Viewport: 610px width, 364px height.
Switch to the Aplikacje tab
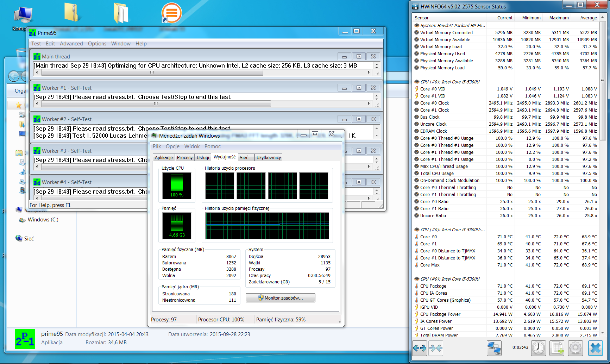164,157
